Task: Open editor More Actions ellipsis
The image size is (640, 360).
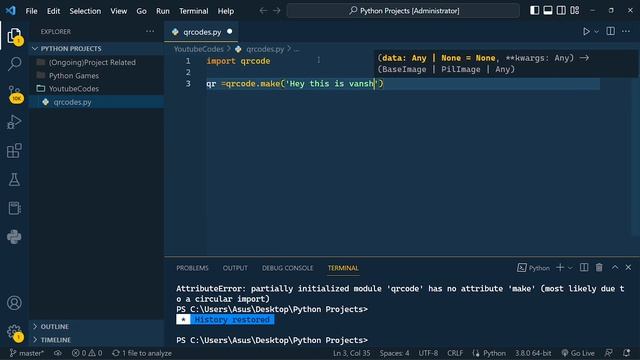Action: click(626, 31)
